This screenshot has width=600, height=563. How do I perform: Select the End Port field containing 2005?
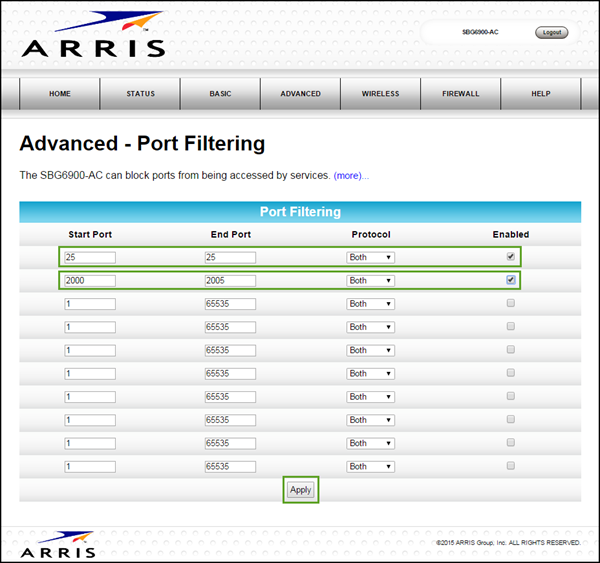point(230,281)
